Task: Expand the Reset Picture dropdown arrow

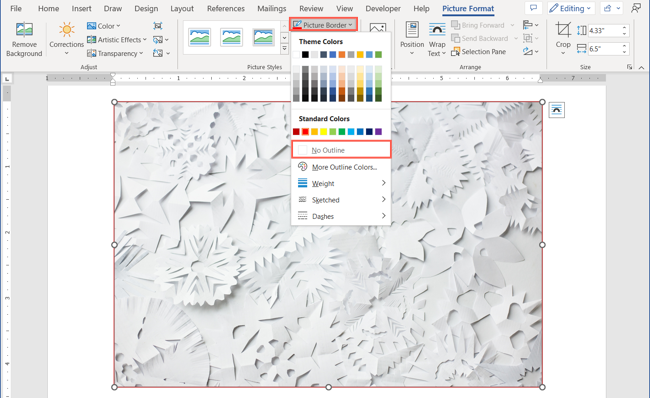Action: coord(168,53)
